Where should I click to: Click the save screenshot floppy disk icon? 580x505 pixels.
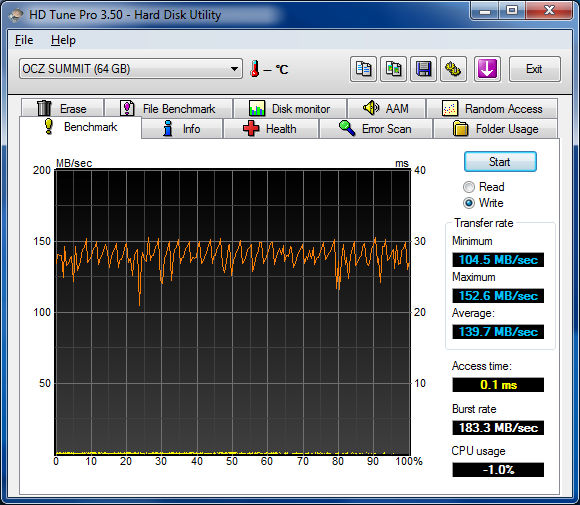[424, 69]
